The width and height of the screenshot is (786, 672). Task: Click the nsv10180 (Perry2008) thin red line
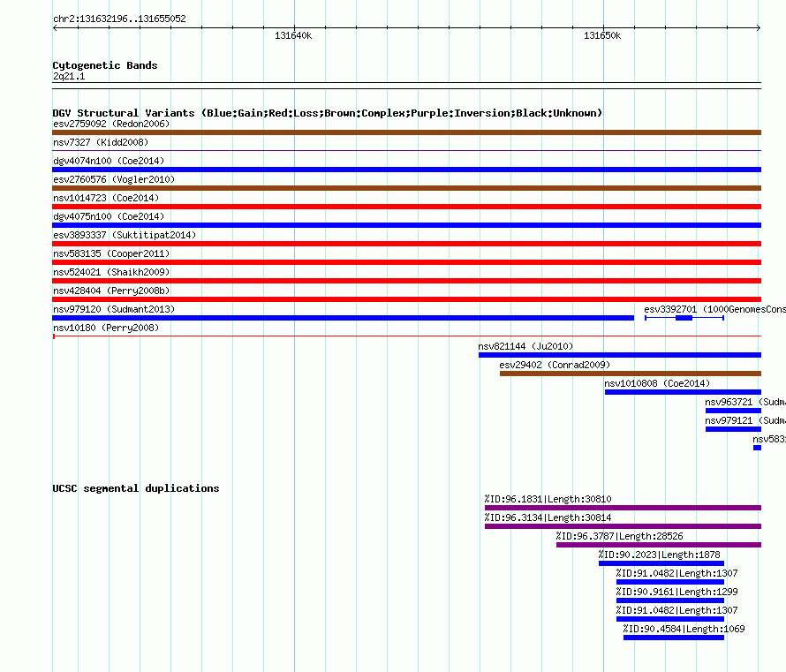tap(406, 336)
